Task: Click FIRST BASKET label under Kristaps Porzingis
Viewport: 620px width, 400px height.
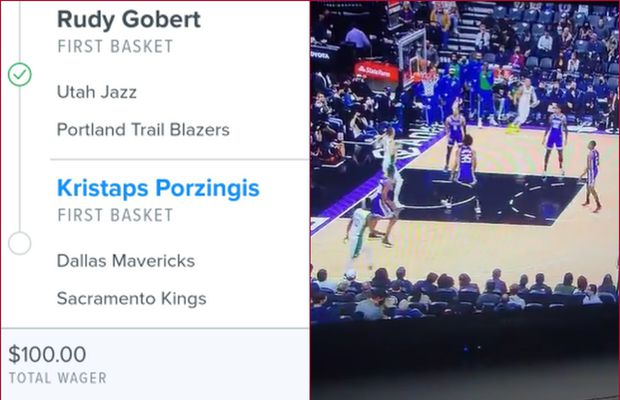Action: pyautogui.click(x=115, y=215)
